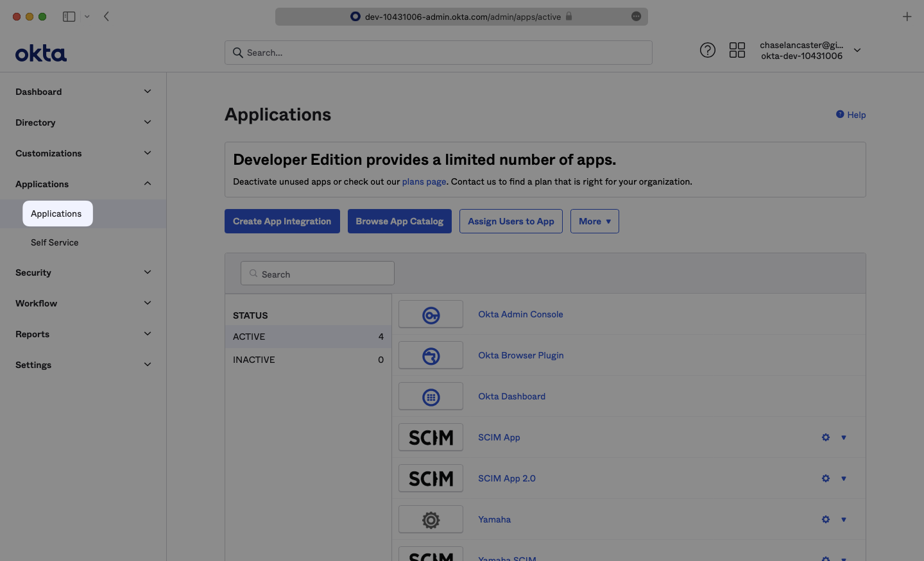Open the plans page link
Image resolution: width=924 pixels, height=561 pixels.
[424, 181]
